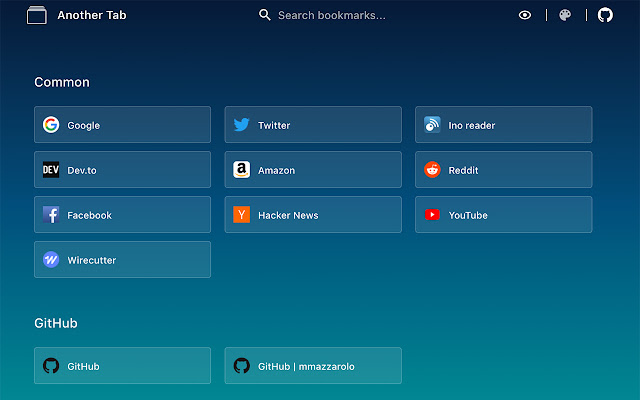The height and width of the screenshot is (400, 640).
Task: Open the theme palette icon
Action: point(565,15)
